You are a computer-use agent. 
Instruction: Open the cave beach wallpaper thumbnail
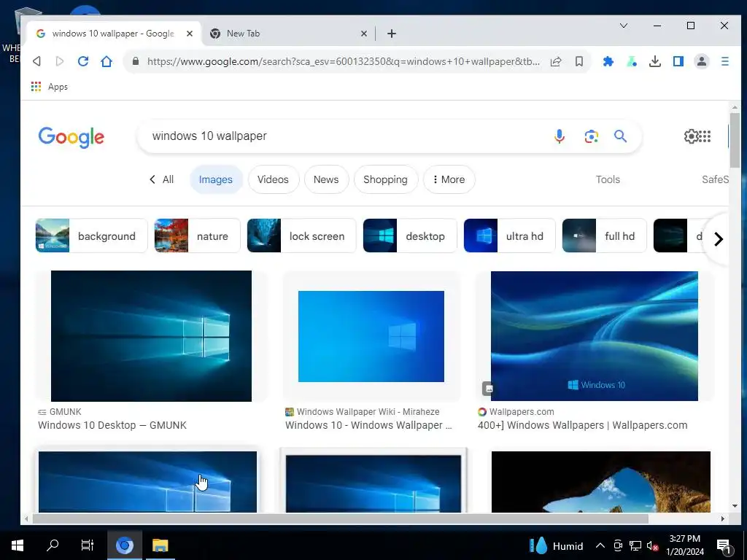[601, 482]
